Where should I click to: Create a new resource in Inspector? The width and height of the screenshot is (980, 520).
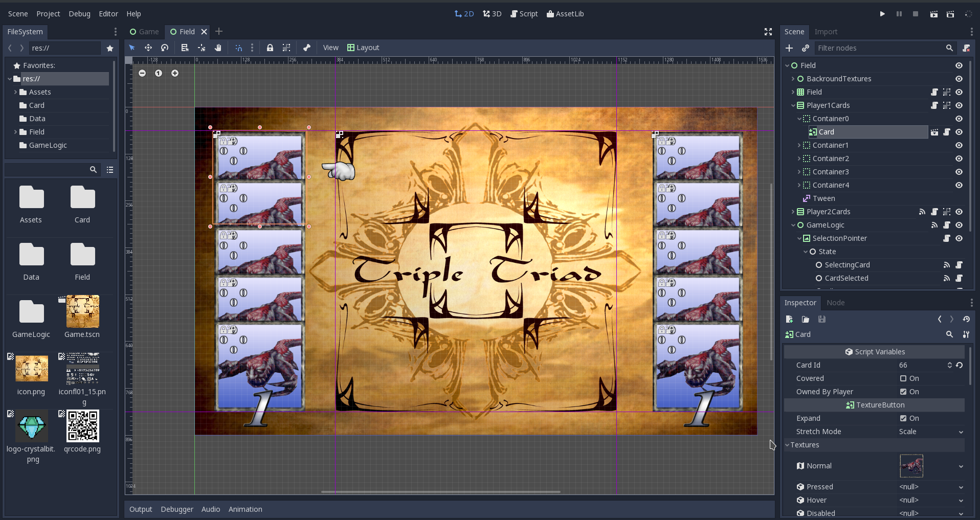789,319
